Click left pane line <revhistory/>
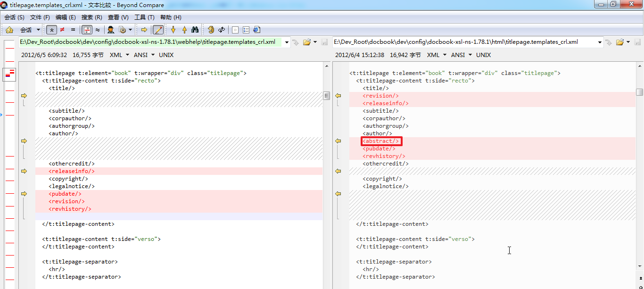Viewport: 644px width, 289px height. click(70, 209)
